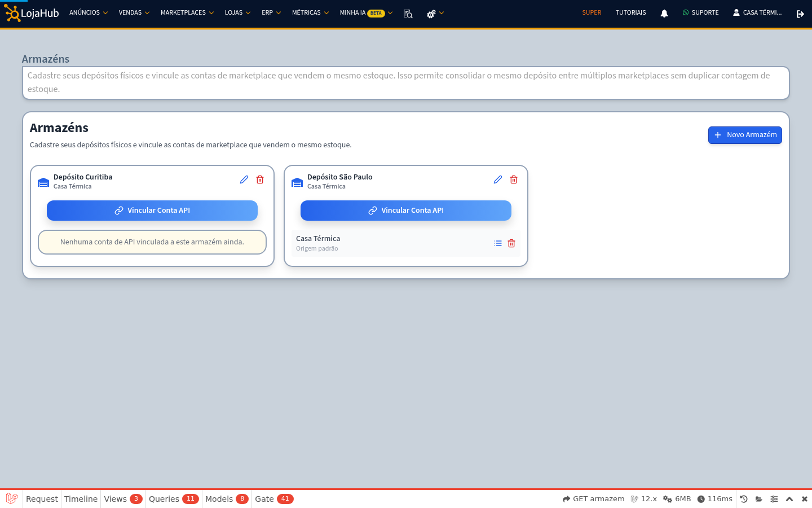This screenshot has height=508, width=812.
Task: Click the GET armazem route entry
Action: (593, 499)
